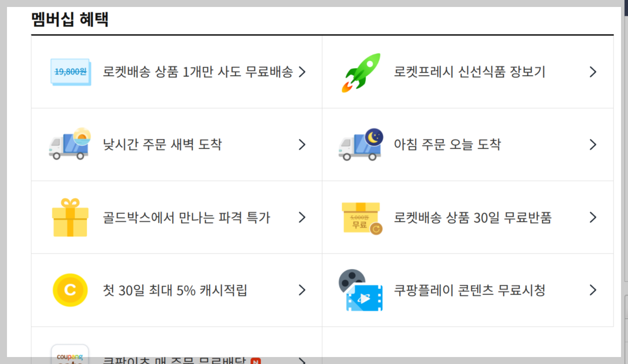Click the green Rocket Fresh rocket icon
Viewport: 628px width, 364px height.
pos(361,72)
